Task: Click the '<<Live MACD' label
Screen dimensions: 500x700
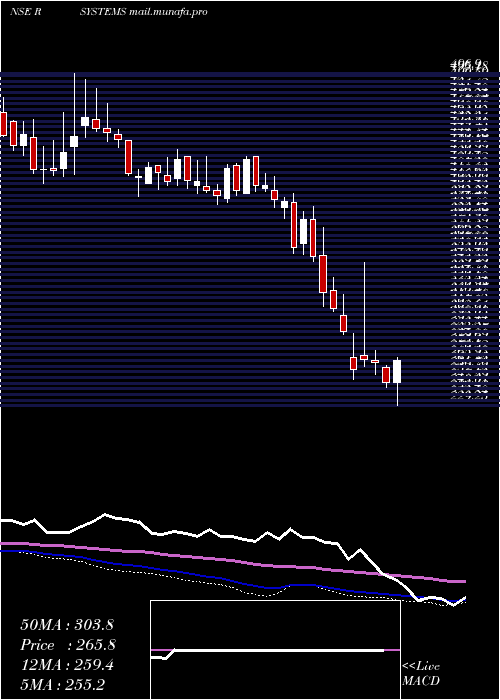Action: coord(421,673)
